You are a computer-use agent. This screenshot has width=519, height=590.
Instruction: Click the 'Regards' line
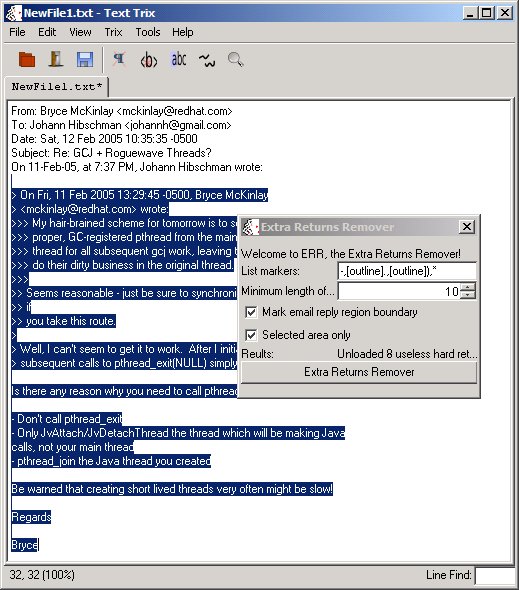31,517
